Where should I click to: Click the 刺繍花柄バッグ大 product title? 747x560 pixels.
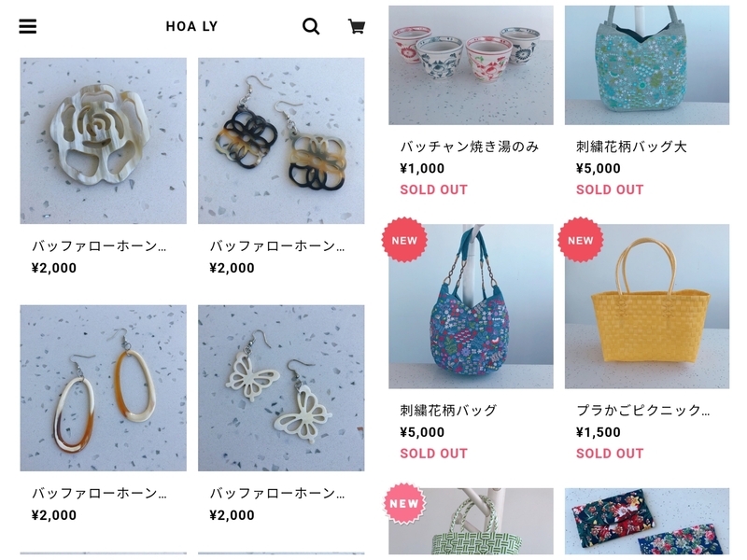point(631,147)
